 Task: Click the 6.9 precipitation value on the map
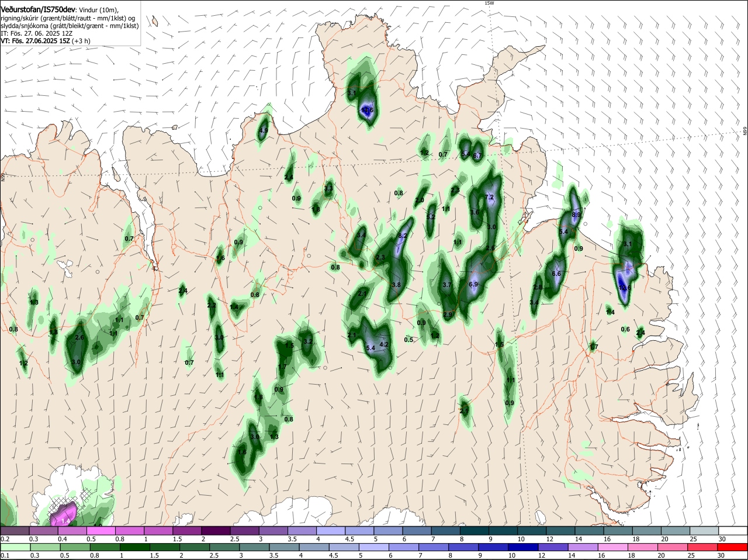click(473, 284)
